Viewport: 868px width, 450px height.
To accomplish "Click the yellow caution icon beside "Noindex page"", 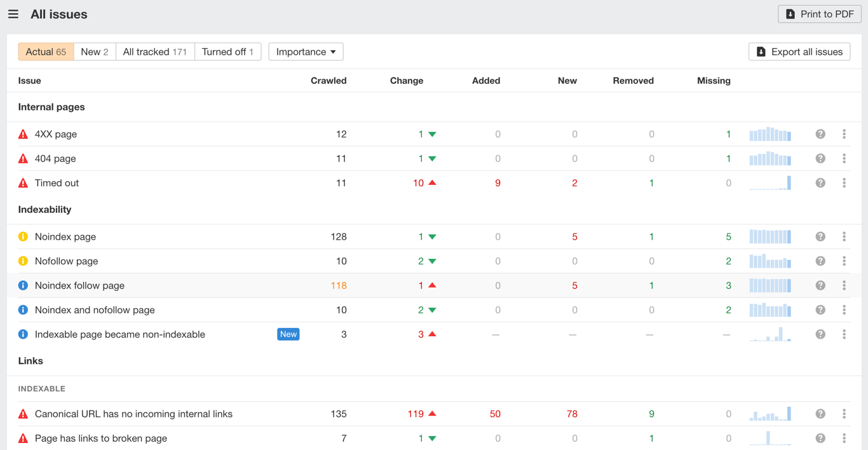I will pos(23,236).
